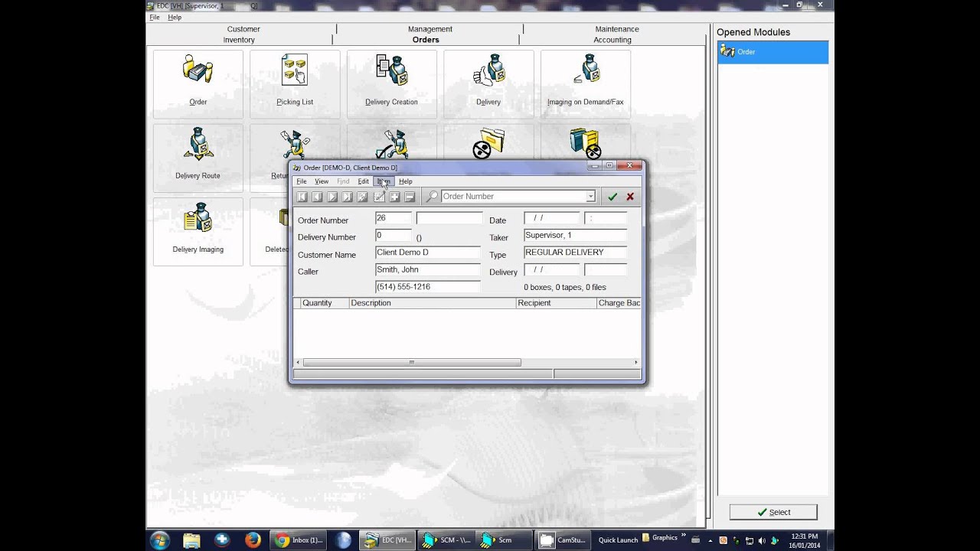
Task: Open the EDC main window Help menu
Action: [175, 17]
